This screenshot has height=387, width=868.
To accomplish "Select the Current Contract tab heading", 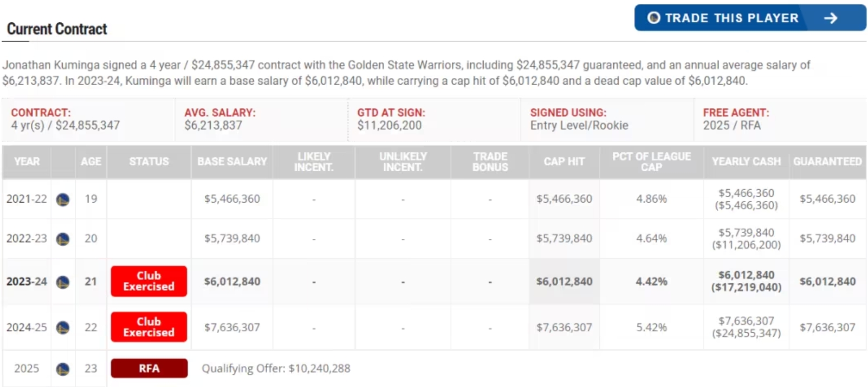I will 57,29.
